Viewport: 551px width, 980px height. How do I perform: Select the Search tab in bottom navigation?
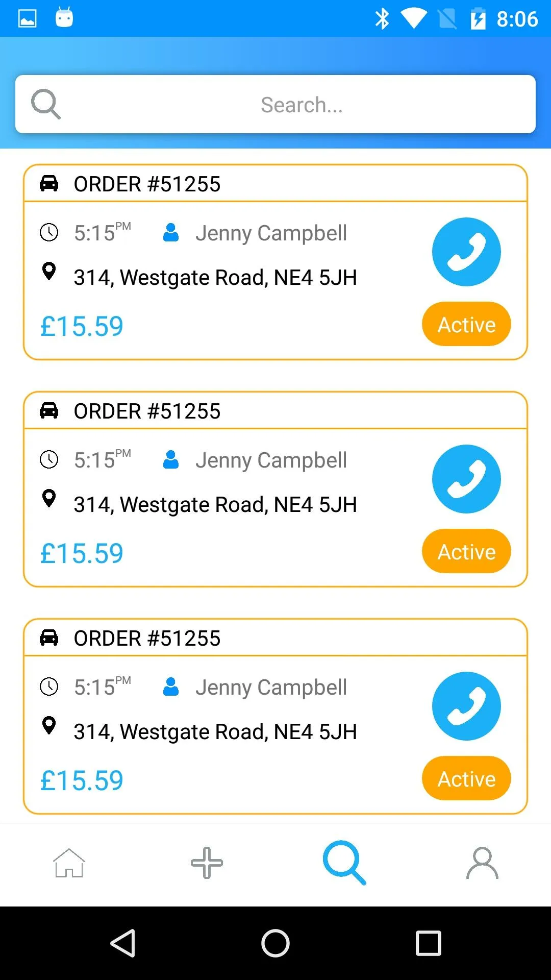click(x=344, y=863)
